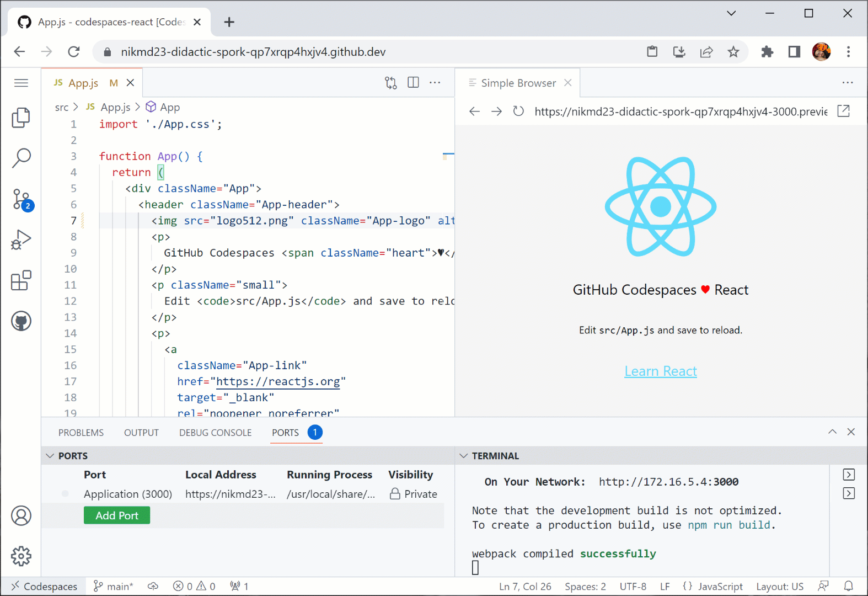Open preview in external browser icon

coord(843,111)
